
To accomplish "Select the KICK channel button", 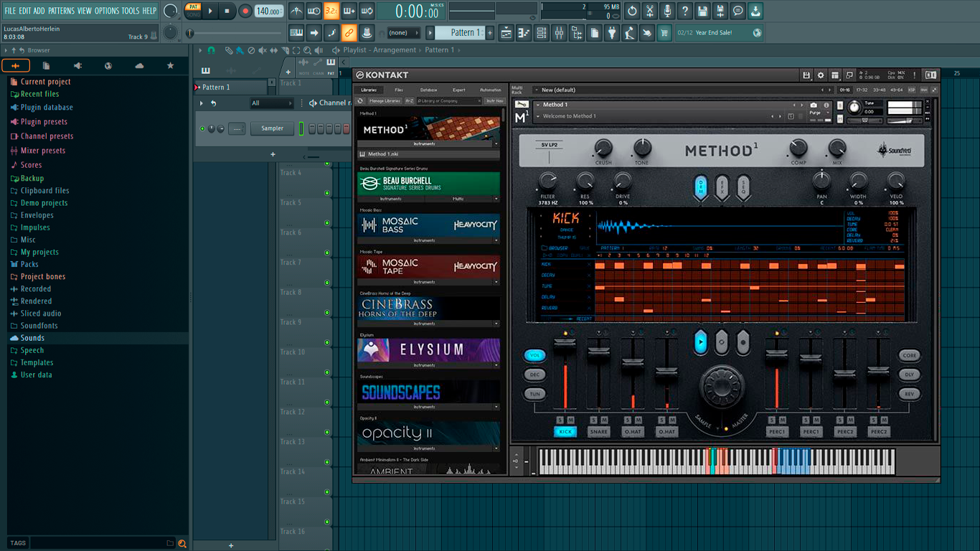I will 565,432.
